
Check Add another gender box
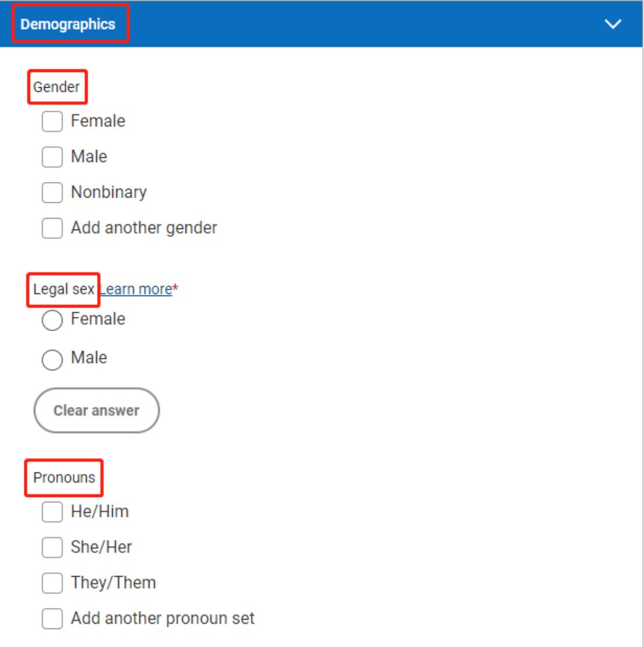tap(52, 228)
